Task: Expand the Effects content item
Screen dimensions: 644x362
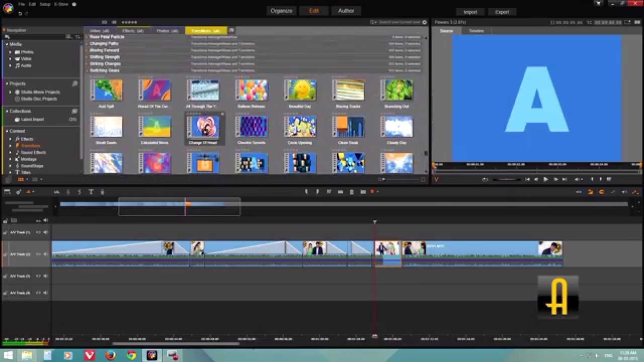Action: tap(10, 139)
